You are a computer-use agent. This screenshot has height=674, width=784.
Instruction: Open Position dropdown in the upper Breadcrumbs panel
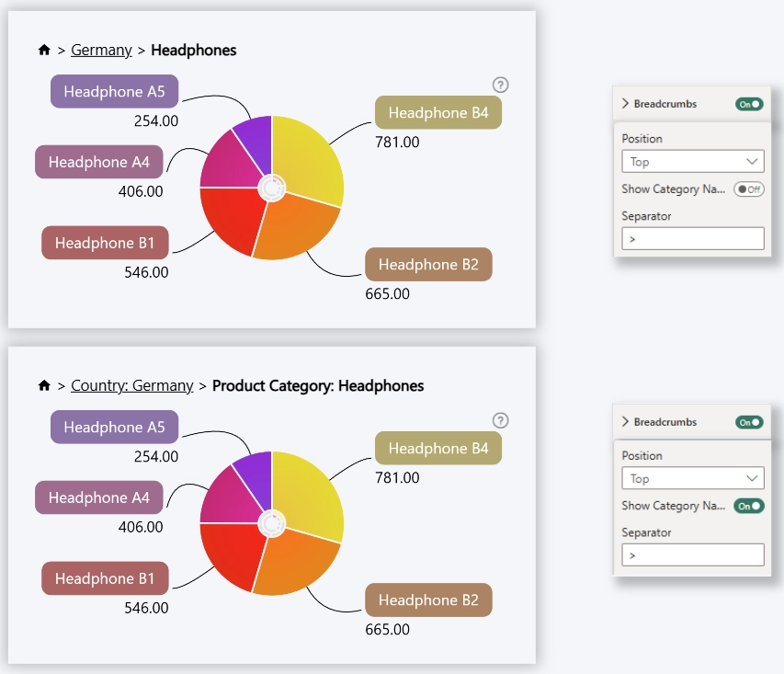[692, 162]
